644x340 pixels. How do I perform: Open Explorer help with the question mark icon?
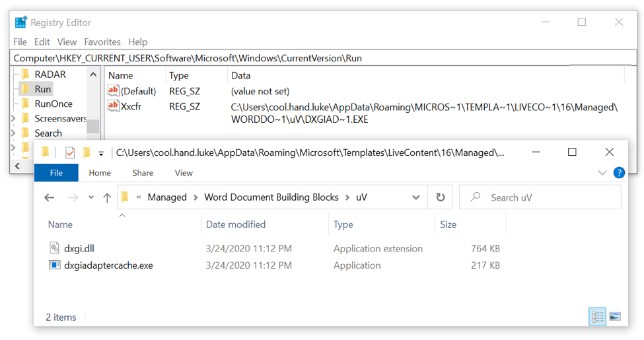pyautogui.click(x=619, y=173)
